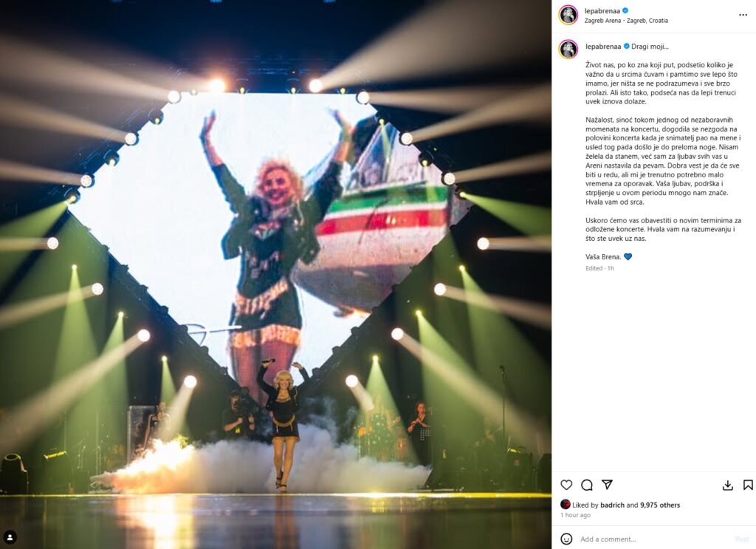Open the lepabrenaa header profile picture
This screenshot has width=756, height=549.
click(568, 15)
